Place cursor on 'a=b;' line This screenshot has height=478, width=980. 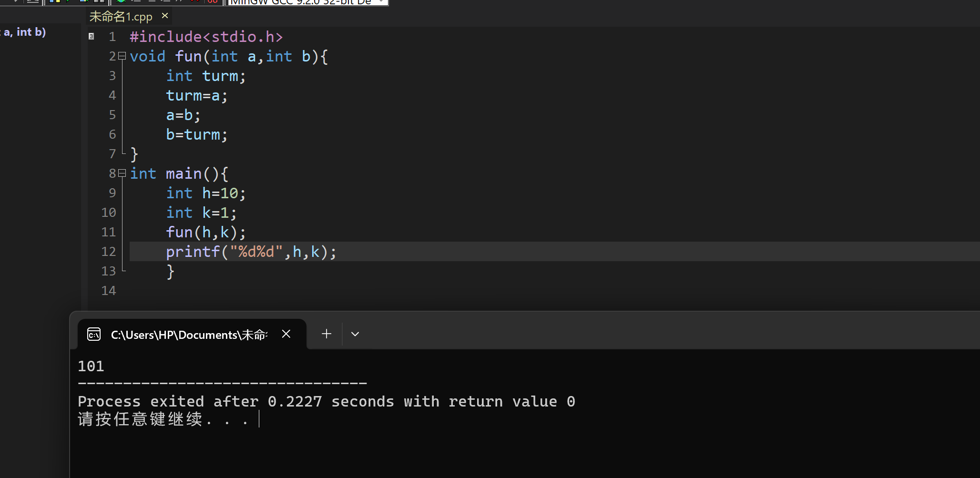183,115
